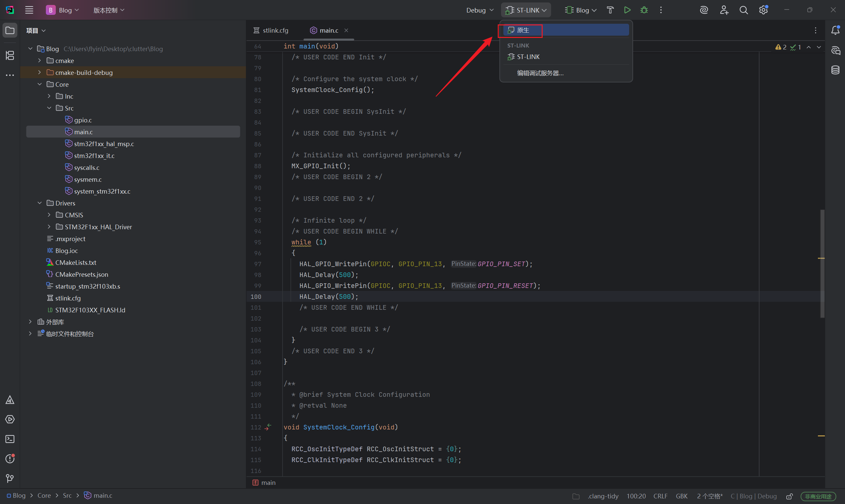Select 原生 in the debug server menu
Screen dimensions: 845x504
coord(523,30)
